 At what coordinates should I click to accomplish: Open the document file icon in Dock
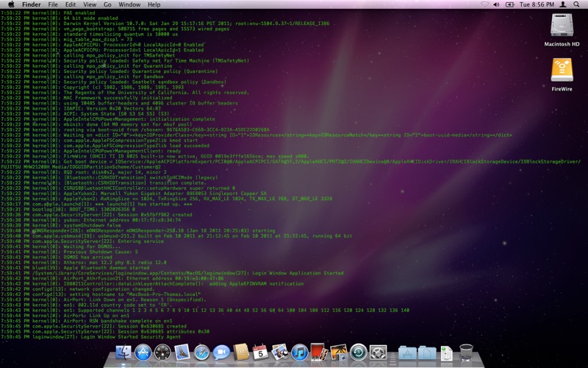coord(447,353)
